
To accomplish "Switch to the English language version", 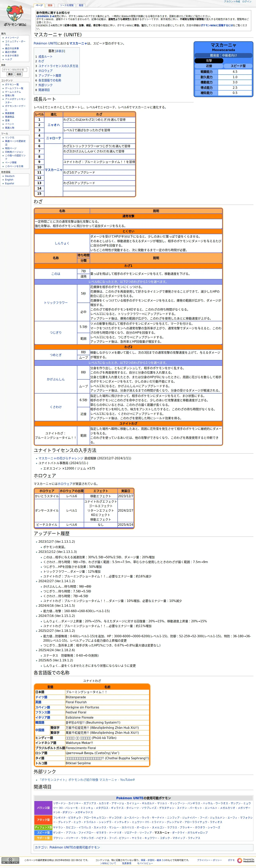I will 9,180.
